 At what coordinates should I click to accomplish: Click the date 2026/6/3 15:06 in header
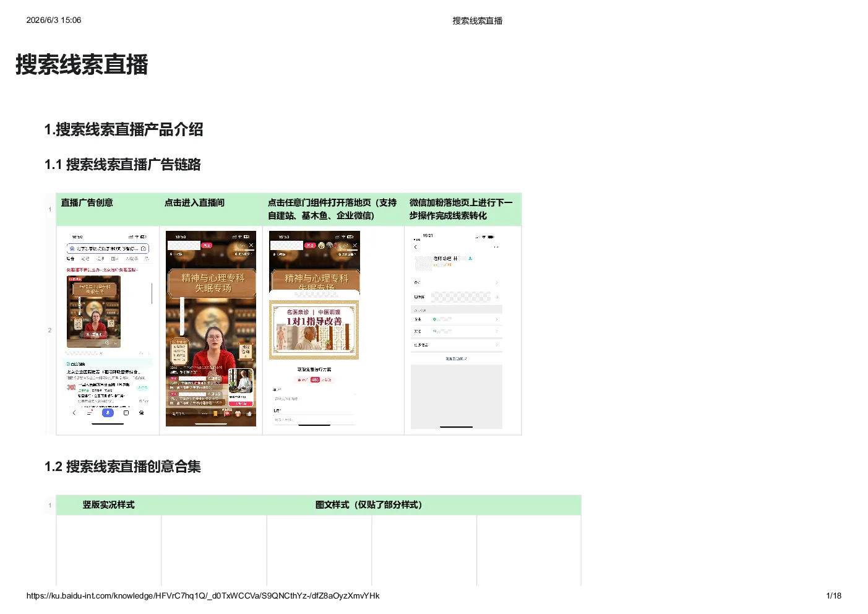[54, 20]
